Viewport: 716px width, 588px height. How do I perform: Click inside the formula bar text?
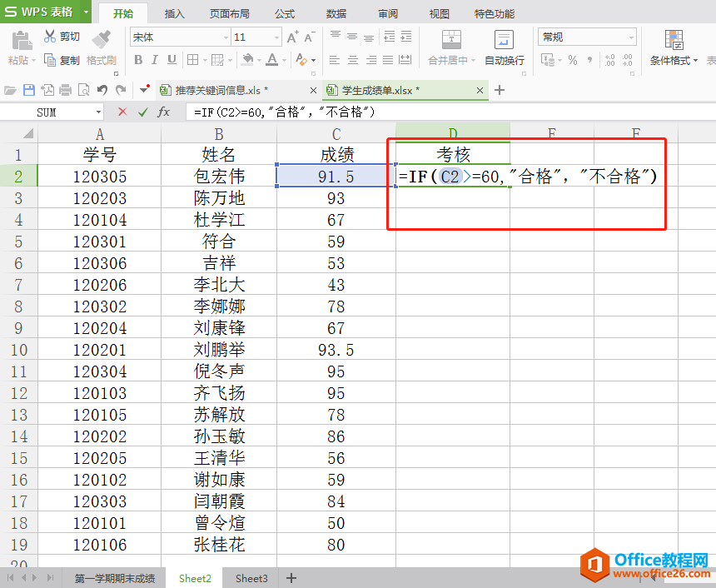tap(284, 112)
